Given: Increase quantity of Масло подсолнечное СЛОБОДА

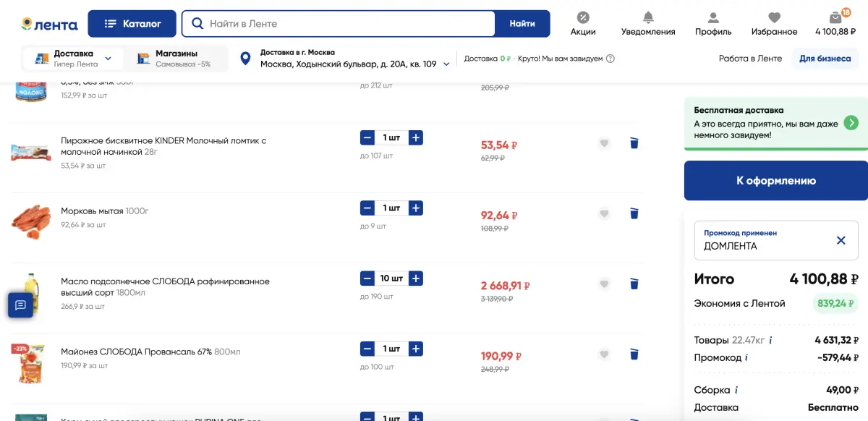Looking at the screenshot, I should [416, 278].
